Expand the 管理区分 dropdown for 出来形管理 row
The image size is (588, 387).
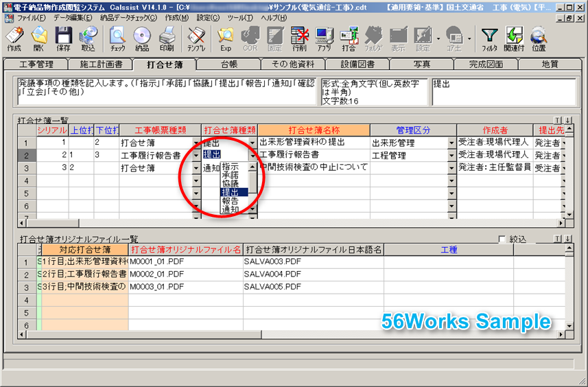tap(451, 143)
